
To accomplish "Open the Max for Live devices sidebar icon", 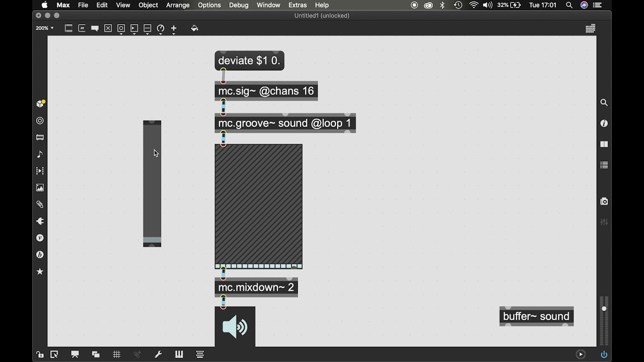I will pyautogui.click(x=40, y=137).
